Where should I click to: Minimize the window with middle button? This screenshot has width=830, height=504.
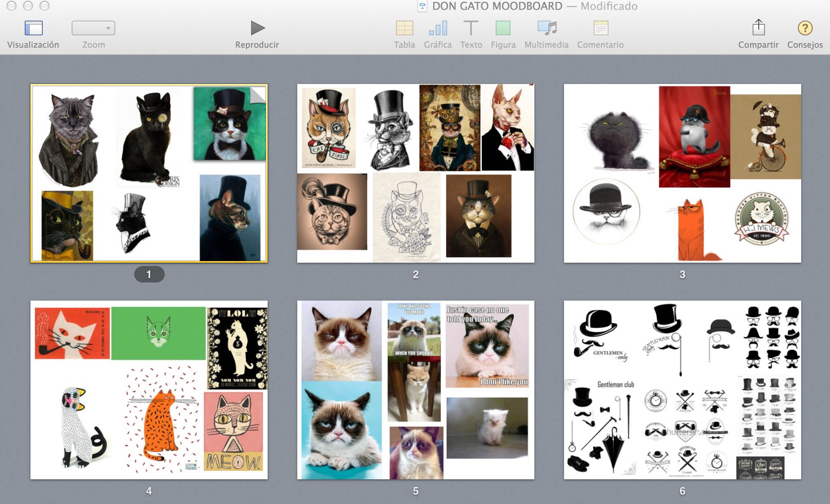pos(28,5)
